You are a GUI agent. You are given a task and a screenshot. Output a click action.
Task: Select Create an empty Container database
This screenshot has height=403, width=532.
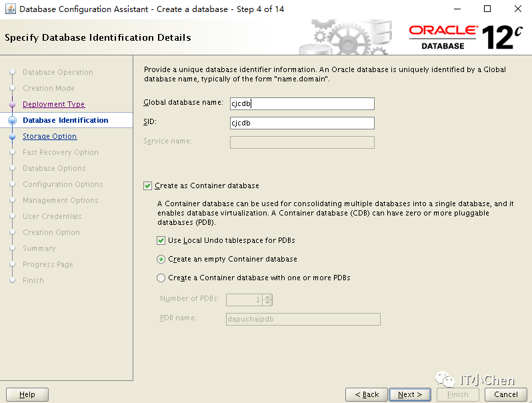click(x=161, y=259)
